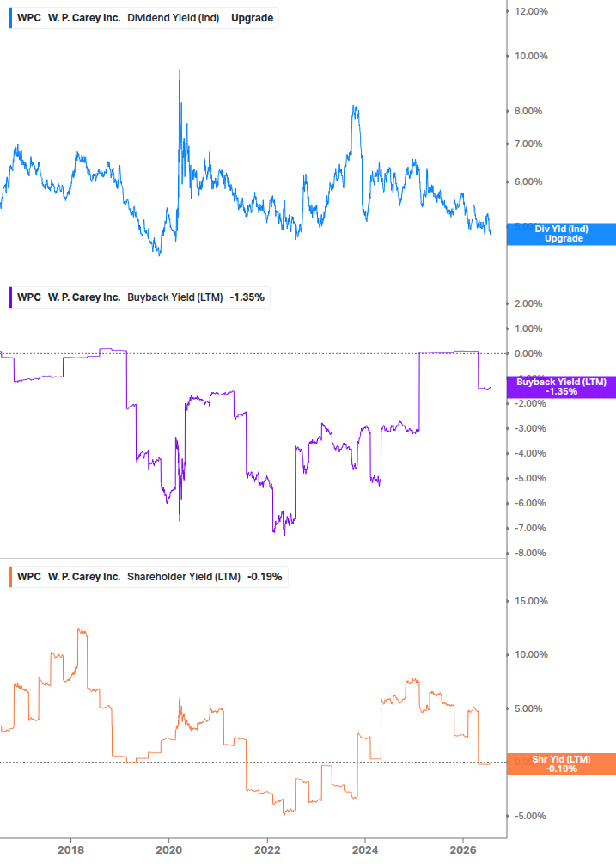Click the purple color bar of Buyback Yield legend
The height and width of the screenshot is (864, 616).
click(10, 297)
